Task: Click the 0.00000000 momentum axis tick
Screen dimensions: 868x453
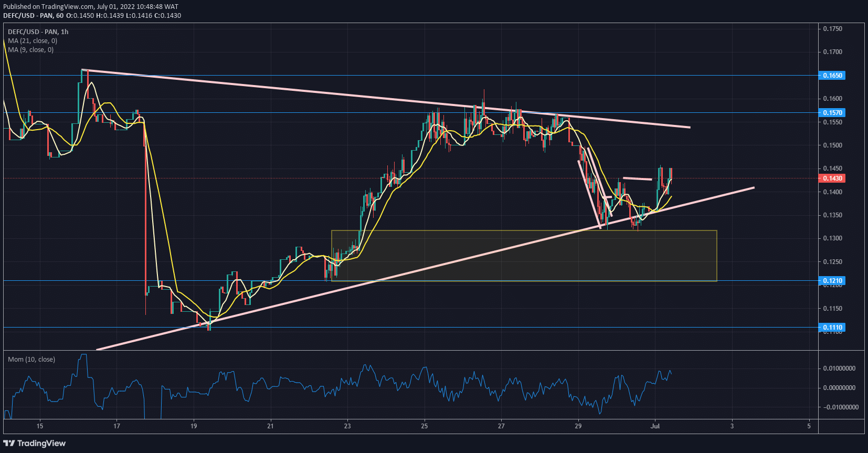Action: (839, 388)
